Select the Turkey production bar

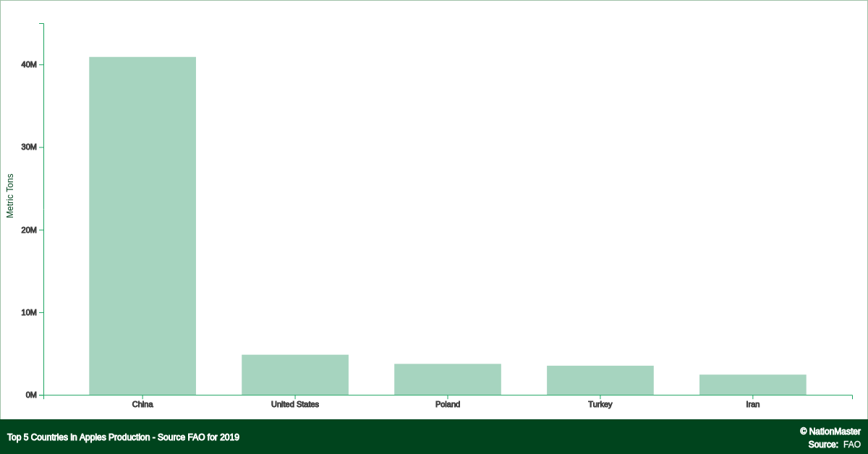pyautogui.click(x=601, y=379)
